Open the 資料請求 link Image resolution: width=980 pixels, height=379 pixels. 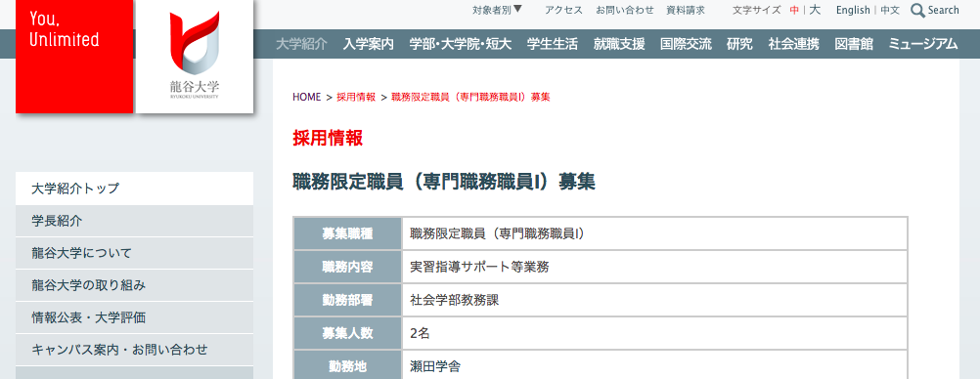685,10
